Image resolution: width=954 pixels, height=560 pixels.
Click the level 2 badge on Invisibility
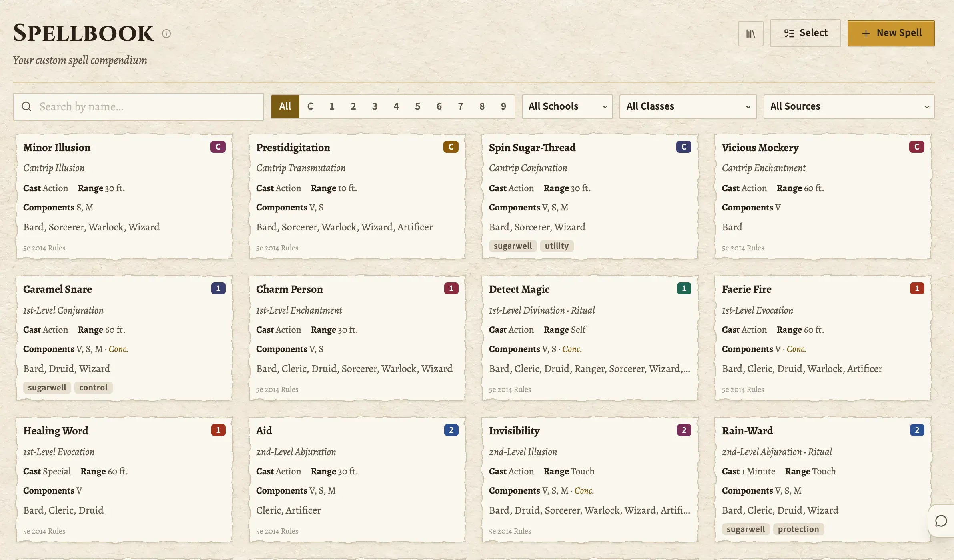point(684,430)
